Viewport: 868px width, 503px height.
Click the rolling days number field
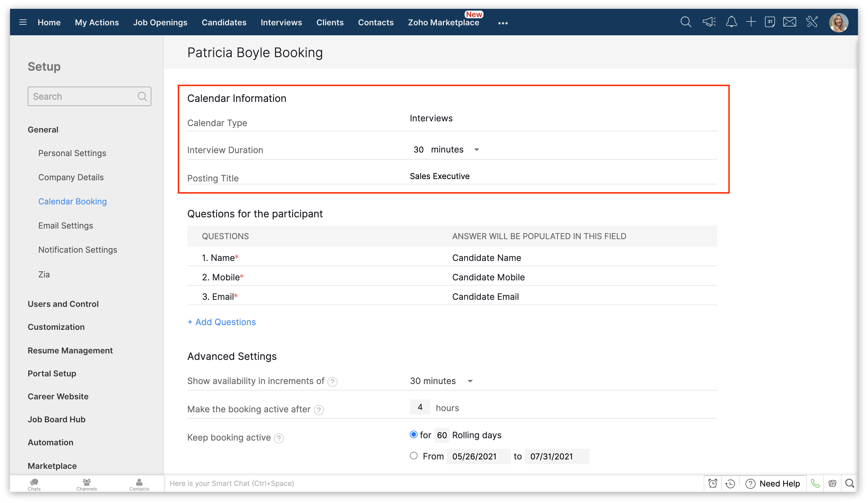tap(442, 435)
